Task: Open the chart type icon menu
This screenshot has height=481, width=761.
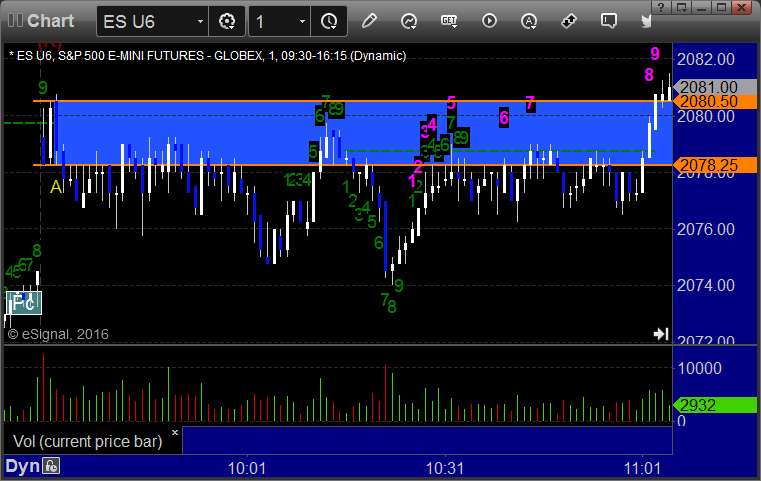Action: (x=409, y=21)
